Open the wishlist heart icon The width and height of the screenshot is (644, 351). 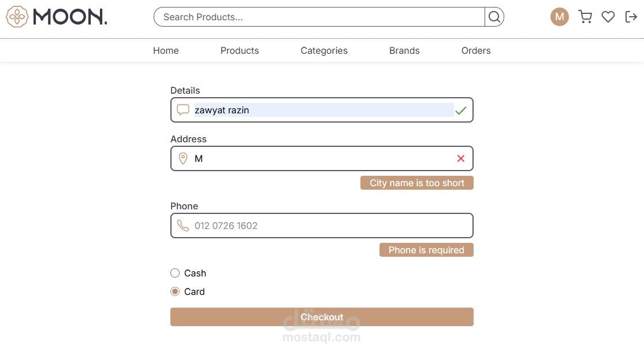(x=608, y=17)
